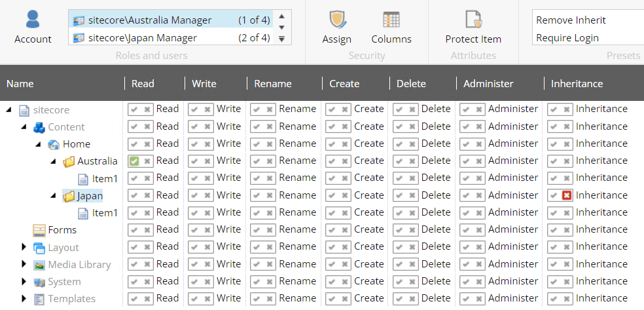Select the Media Library tree item label
The width and height of the screenshot is (644, 310).
79,265
